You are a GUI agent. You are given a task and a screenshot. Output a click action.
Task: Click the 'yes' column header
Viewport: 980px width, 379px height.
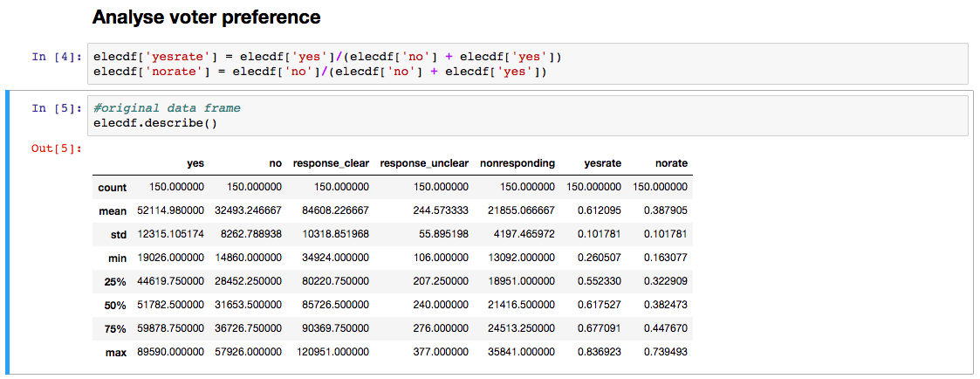(x=195, y=163)
